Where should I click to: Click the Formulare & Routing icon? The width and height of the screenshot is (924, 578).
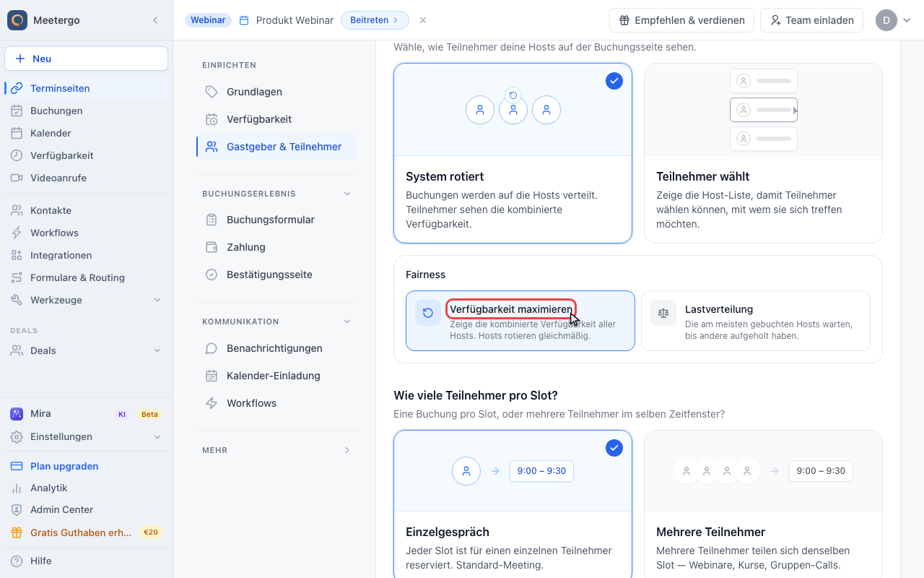coord(17,277)
